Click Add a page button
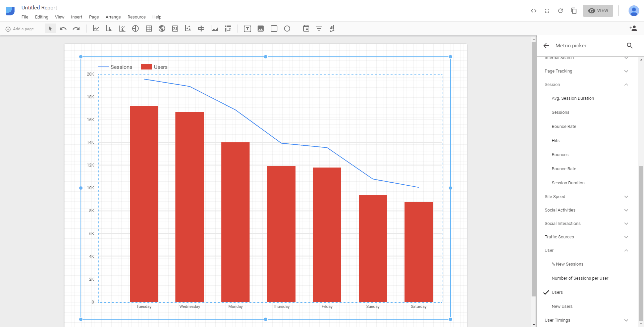This screenshot has width=644, height=327. tap(20, 29)
